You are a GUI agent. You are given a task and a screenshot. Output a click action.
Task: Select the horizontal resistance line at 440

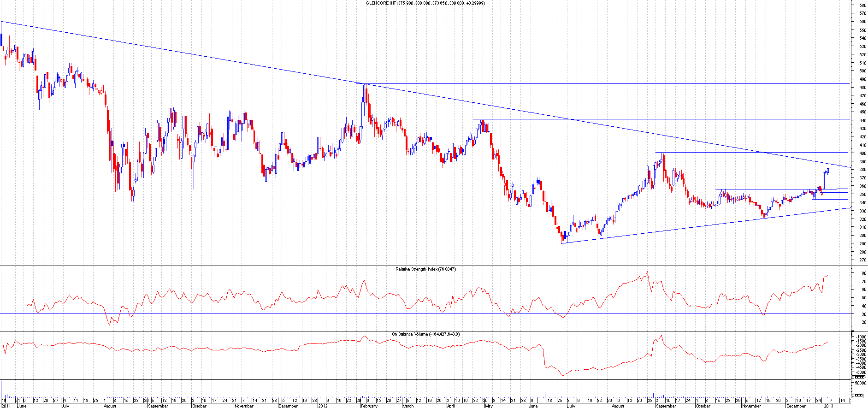645,119
